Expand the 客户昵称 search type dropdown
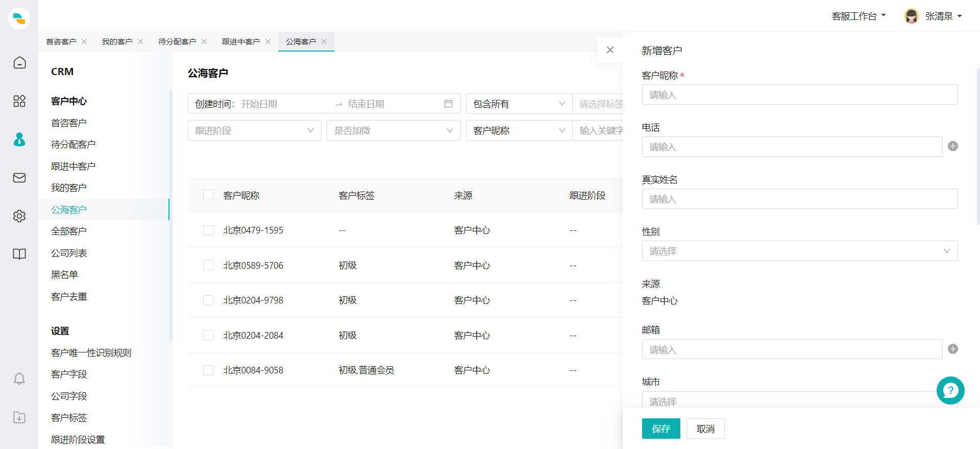The height and width of the screenshot is (449, 980). click(x=519, y=130)
